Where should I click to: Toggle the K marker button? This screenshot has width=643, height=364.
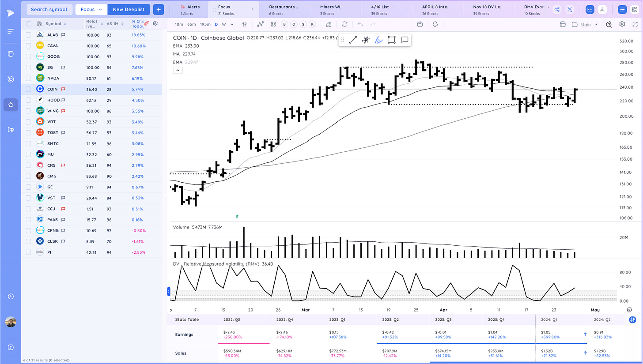pos(313,24)
